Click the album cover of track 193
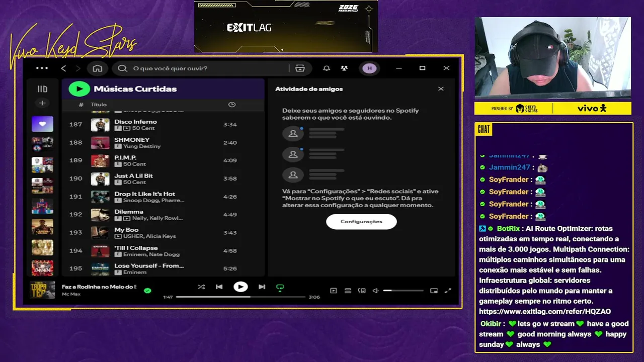Screen dimensions: 644x362 (100, 233)
